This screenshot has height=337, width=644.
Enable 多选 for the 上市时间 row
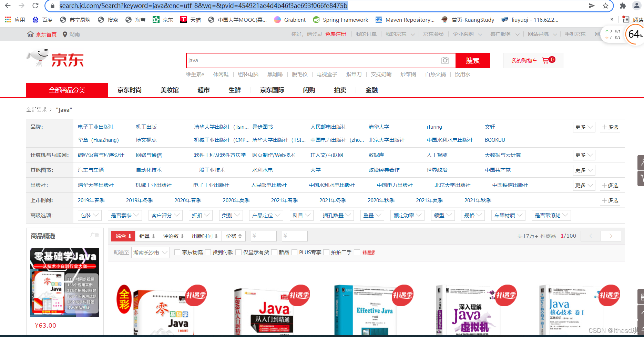[610, 200]
